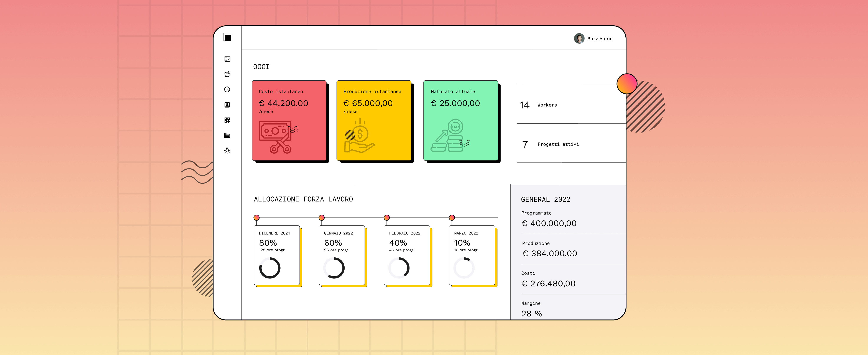Open the Maturato attuale green card
The width and height of the screenshot is (868, 355).
[x=460, y=120]
